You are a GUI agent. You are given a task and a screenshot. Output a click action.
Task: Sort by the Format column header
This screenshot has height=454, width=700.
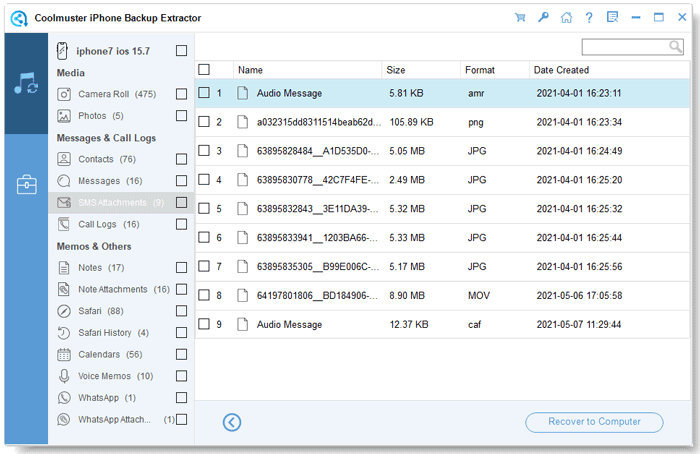[x=480, y=70]
